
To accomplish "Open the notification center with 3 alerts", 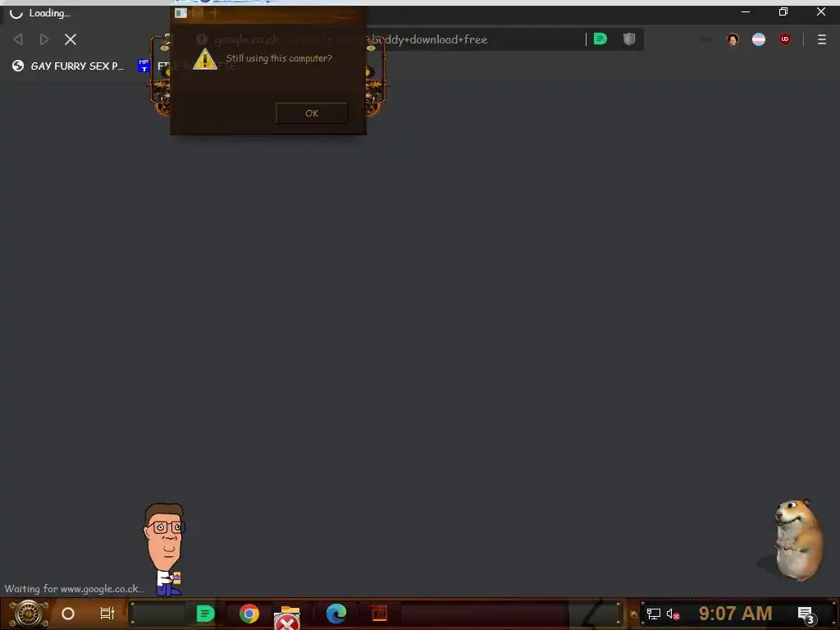I will (806, 614).
